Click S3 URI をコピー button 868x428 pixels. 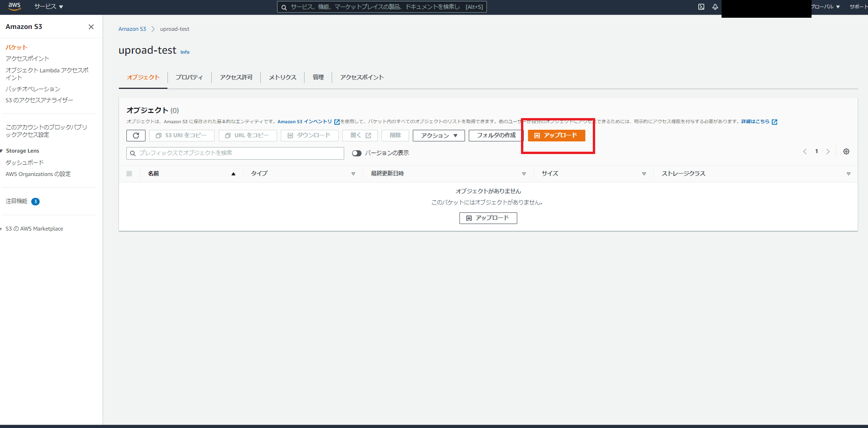pos(181,135)
